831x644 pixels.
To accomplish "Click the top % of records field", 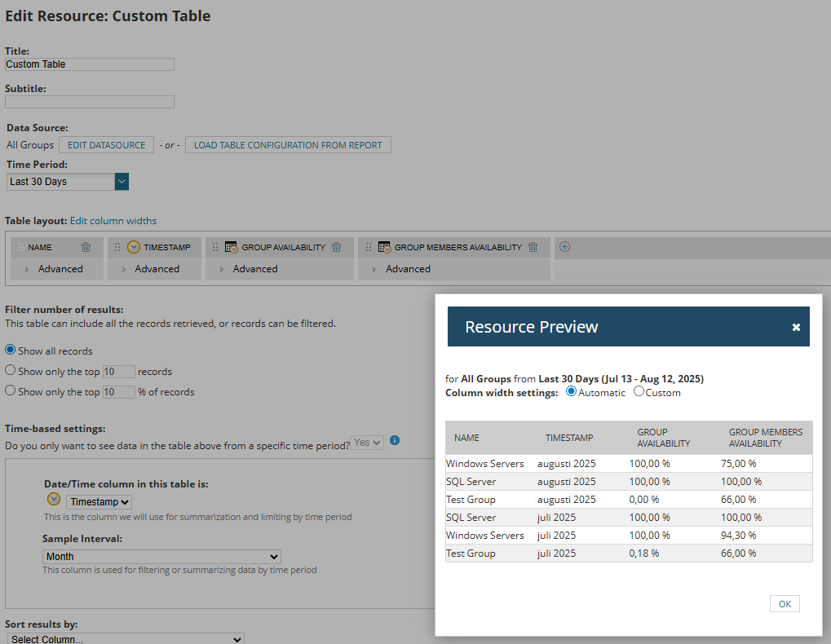I will click(119, 392).
